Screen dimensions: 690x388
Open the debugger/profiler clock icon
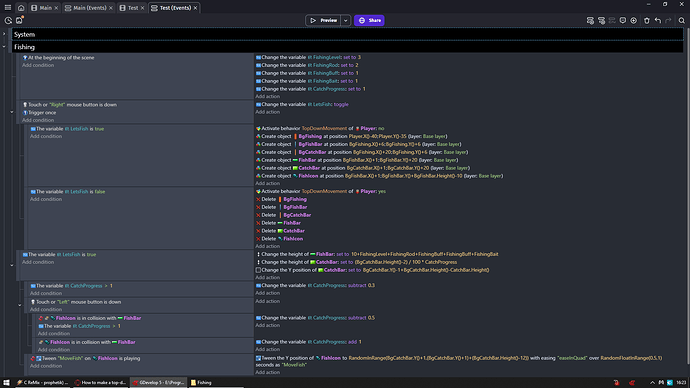click(8, 20)
